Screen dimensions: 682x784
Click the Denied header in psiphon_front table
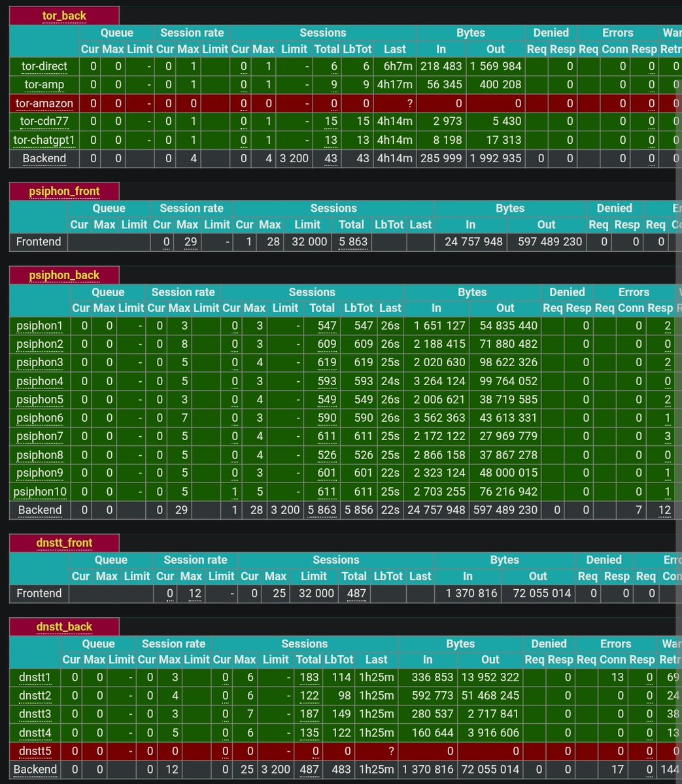(x=615, y=208)
